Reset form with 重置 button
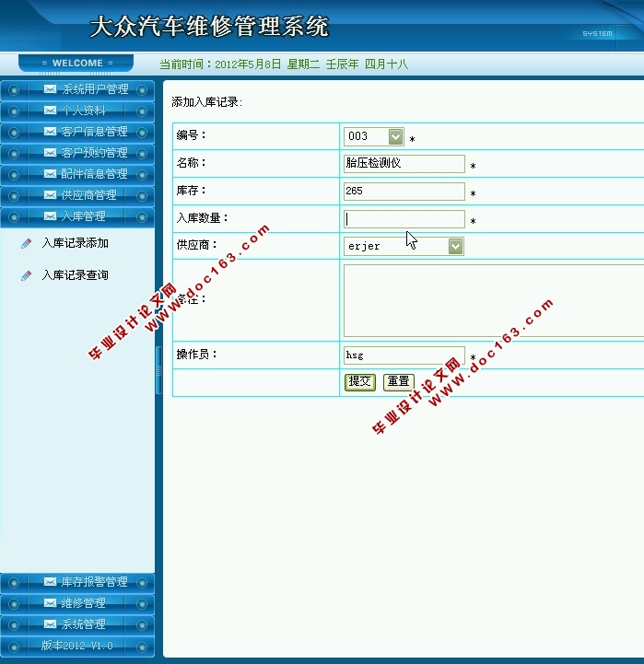The width and height of the screenshot is (644, 664). point(399,382)
